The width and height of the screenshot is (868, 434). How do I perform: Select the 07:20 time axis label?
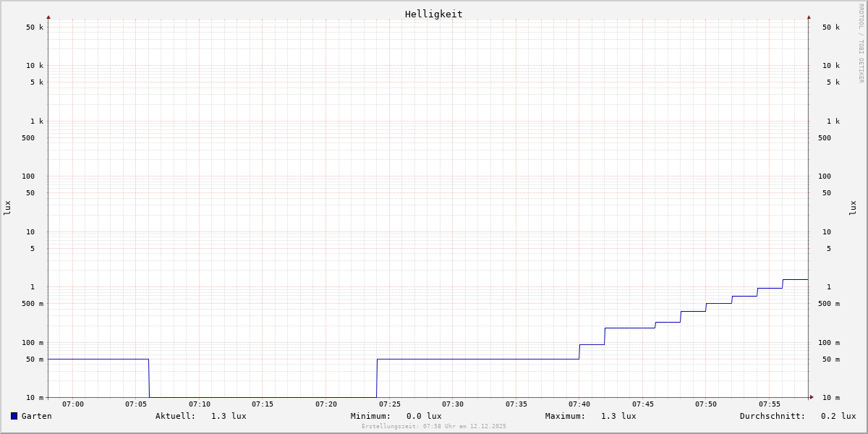[x=326, y=404]
